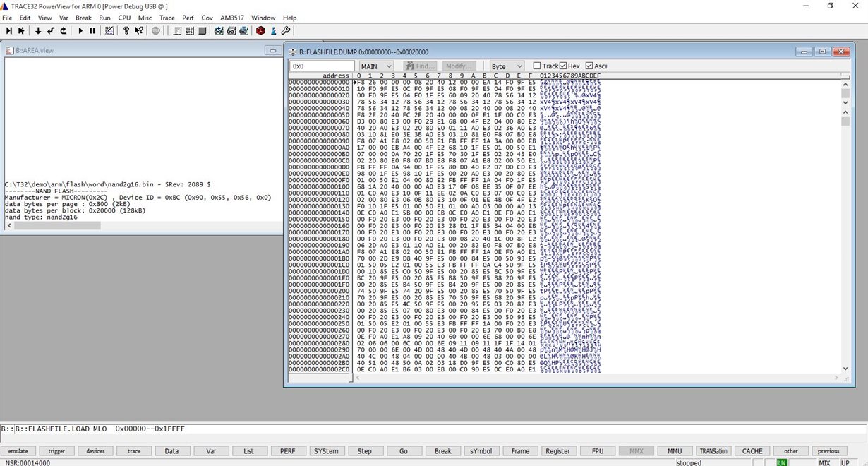
Task: Click the dump window vertical scrollbar
Action: tap(845, 226)
